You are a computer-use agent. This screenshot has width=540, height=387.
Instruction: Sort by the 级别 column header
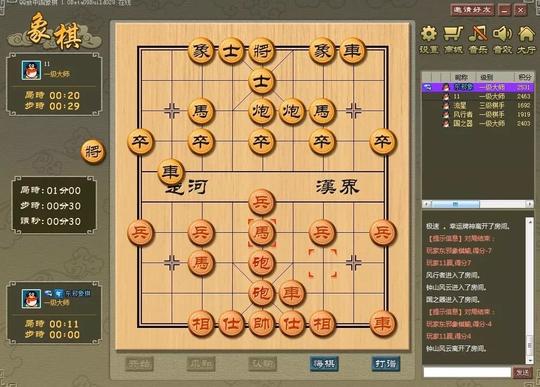click(487, 77)
